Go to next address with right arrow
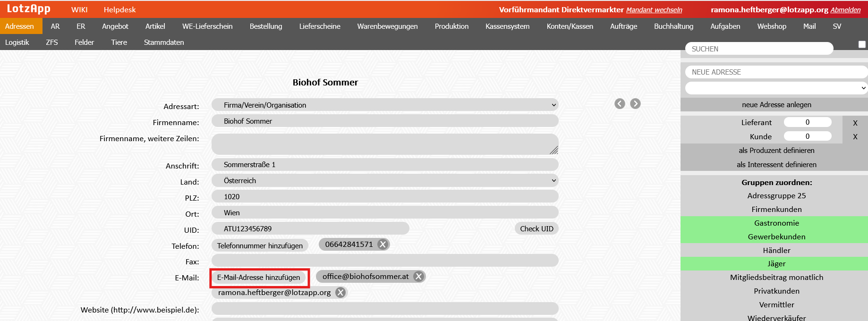868x321 pixels. coord(635,104)
